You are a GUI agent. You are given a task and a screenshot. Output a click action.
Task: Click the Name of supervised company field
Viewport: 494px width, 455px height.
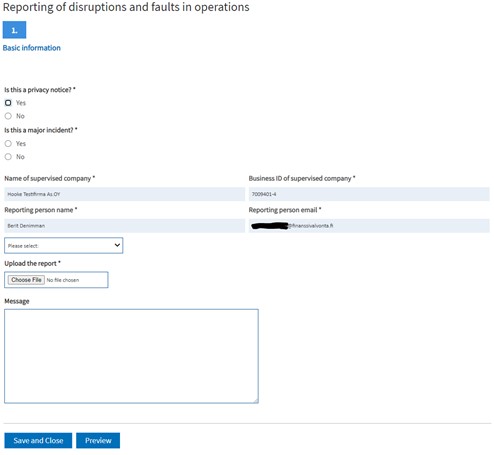coord(124,194)
